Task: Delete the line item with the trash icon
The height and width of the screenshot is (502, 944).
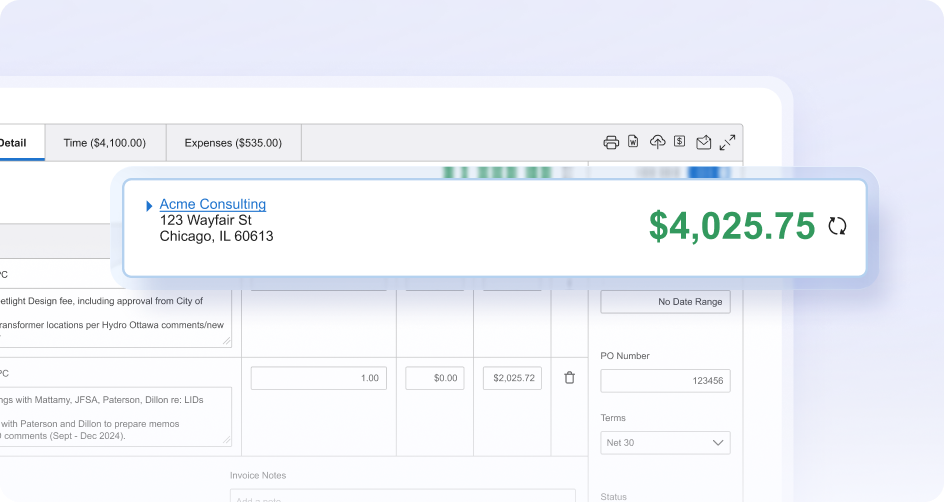Action: click(570, 378)
